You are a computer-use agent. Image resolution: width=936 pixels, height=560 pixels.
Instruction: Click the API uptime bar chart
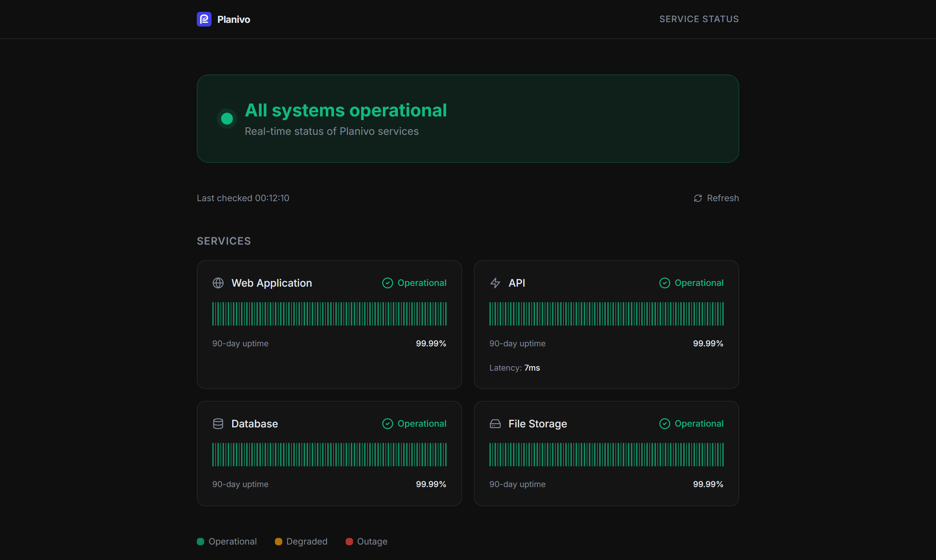coord(607,314)
